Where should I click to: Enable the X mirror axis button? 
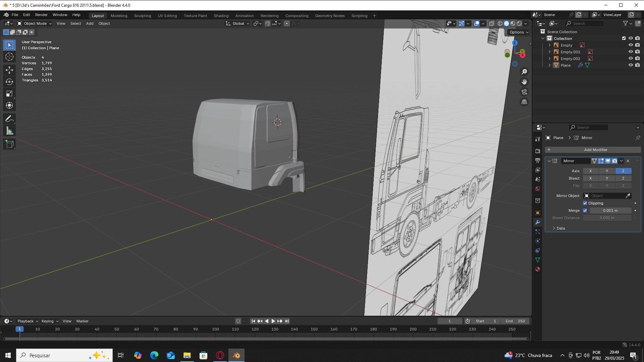click(590, 171)
